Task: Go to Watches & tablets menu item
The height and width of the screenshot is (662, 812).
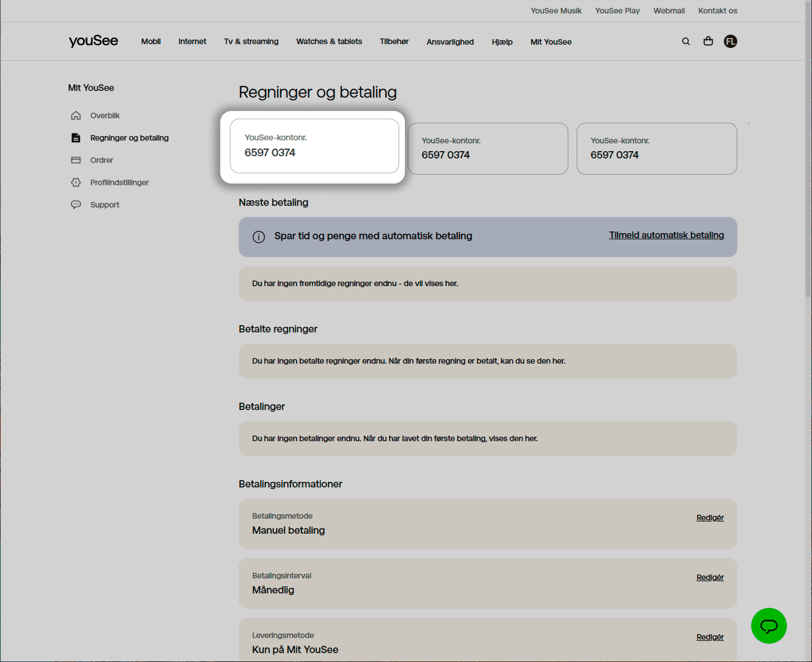Action: [x=329, y=42]
